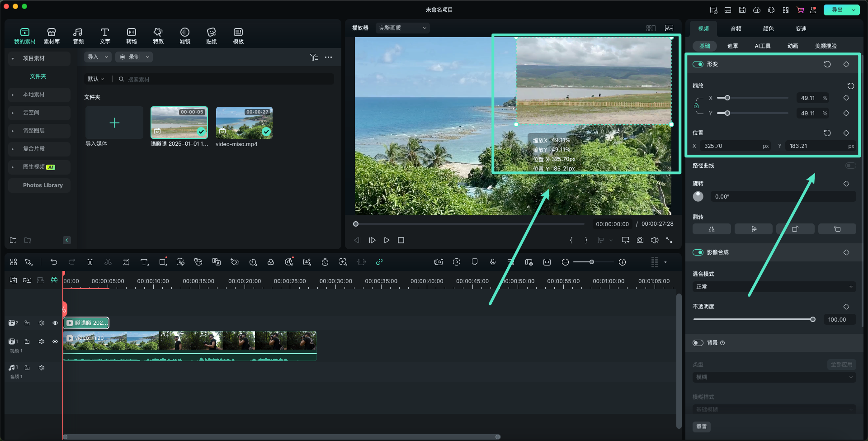Hide video track 2 with eye icon

(x=55, y=323)
